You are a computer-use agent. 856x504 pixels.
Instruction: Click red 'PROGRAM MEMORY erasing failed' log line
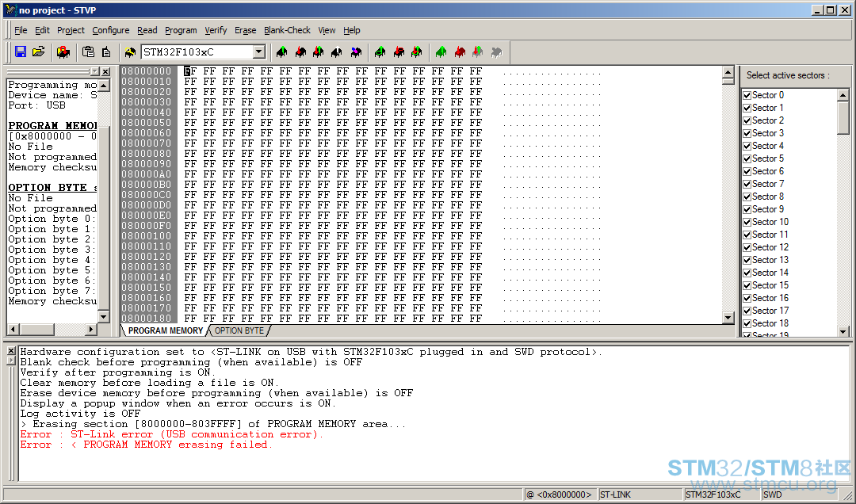click(146, 445)
